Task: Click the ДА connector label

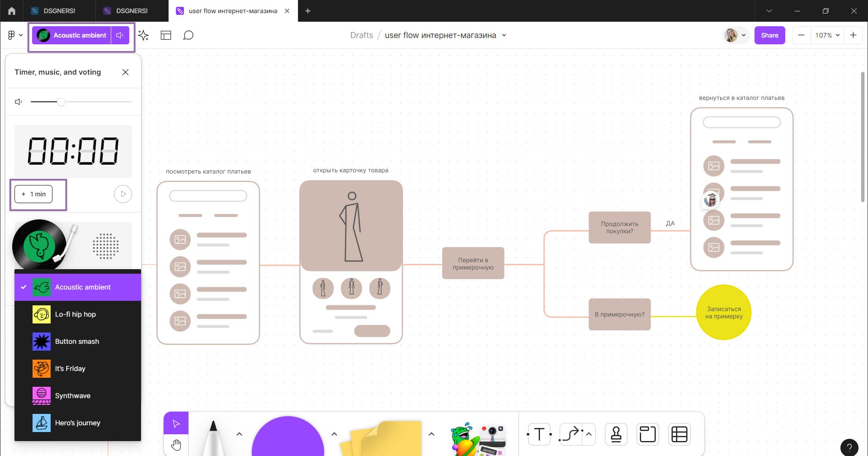Action: [x=670, y=223]
